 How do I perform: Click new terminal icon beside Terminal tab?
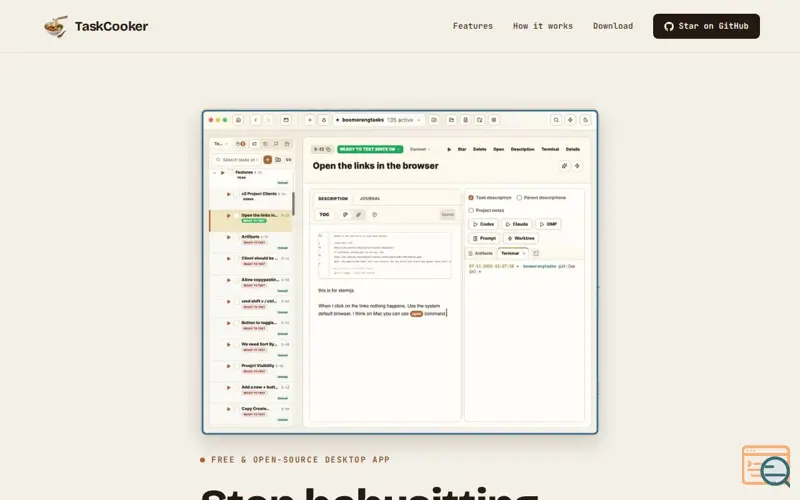(536, 254)
